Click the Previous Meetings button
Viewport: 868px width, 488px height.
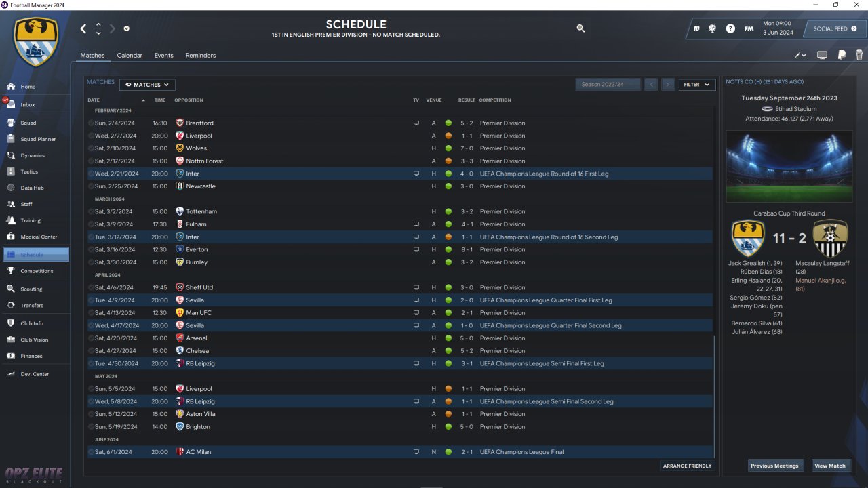(x=774, y=466)
